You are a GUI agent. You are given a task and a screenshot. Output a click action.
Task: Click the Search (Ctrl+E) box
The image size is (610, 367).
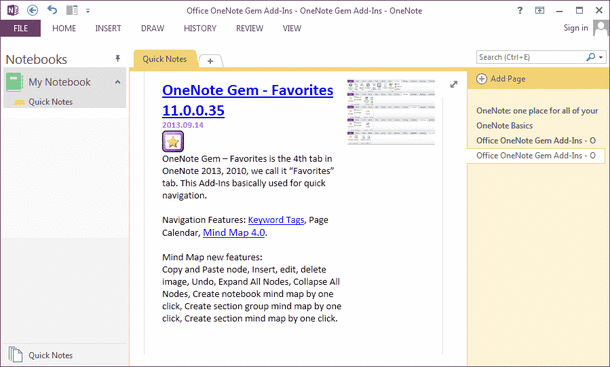click(531, 57)
